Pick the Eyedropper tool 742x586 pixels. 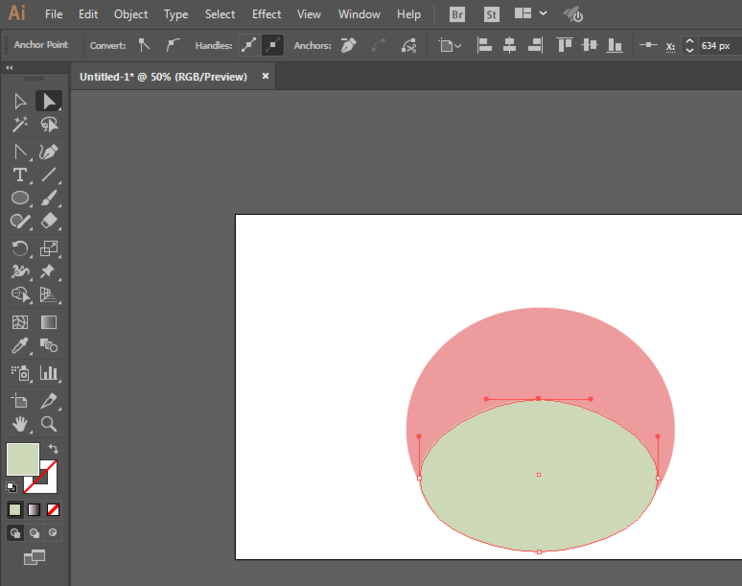point(19,347)
